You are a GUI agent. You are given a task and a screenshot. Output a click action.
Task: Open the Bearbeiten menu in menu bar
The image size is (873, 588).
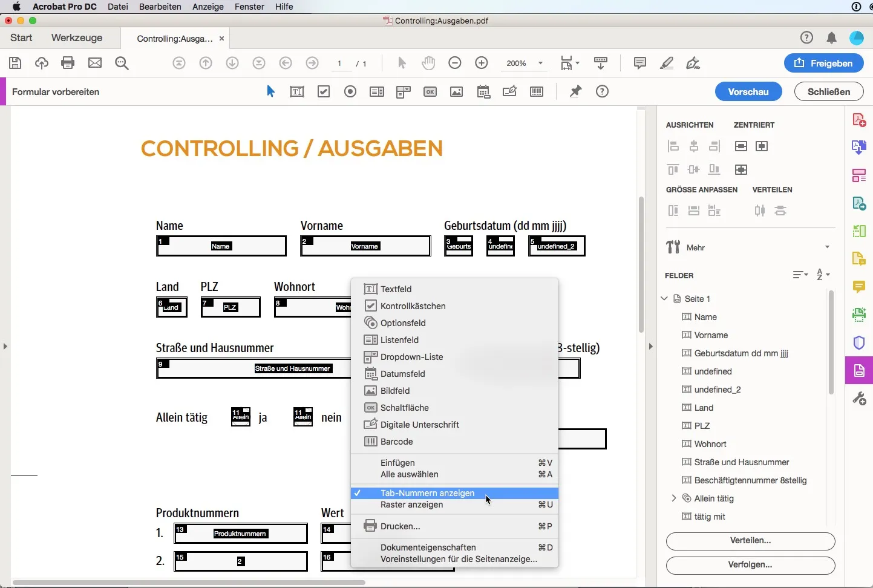coord(160,7)
